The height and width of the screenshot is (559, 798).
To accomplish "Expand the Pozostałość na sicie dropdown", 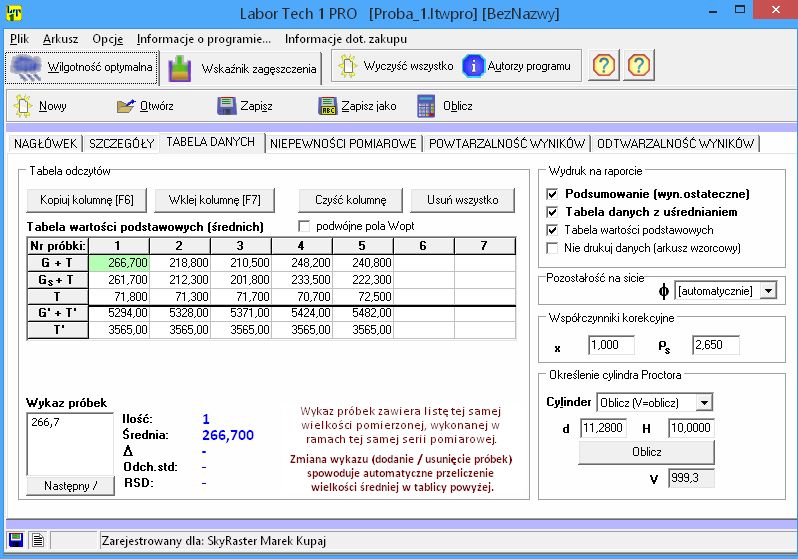I will click(765, 290).
